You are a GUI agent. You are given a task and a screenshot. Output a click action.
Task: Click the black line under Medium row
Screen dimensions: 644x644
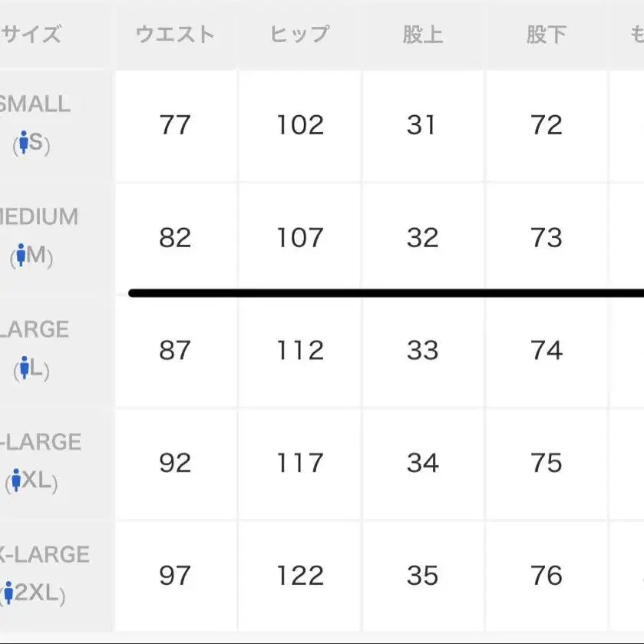[384, 292]
